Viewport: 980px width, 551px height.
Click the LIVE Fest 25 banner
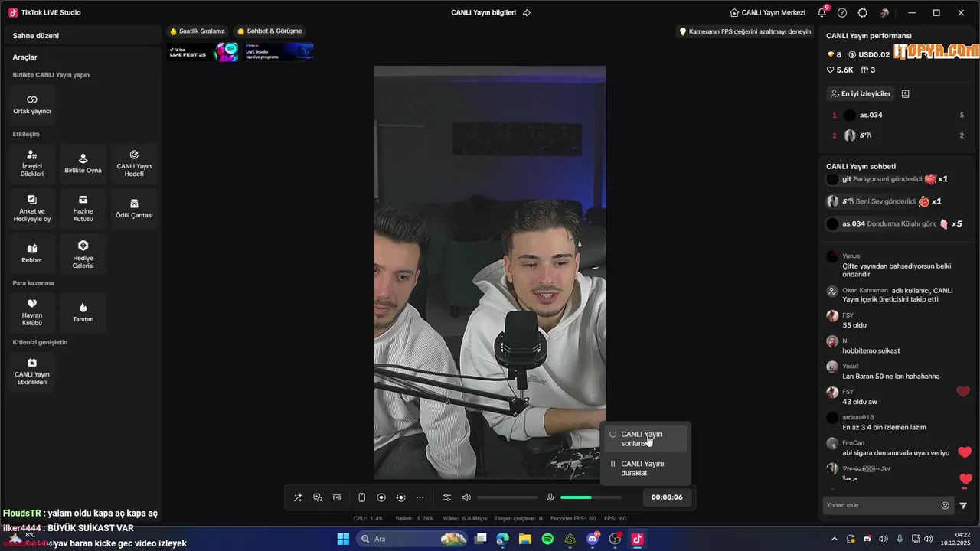click(203, 52)
